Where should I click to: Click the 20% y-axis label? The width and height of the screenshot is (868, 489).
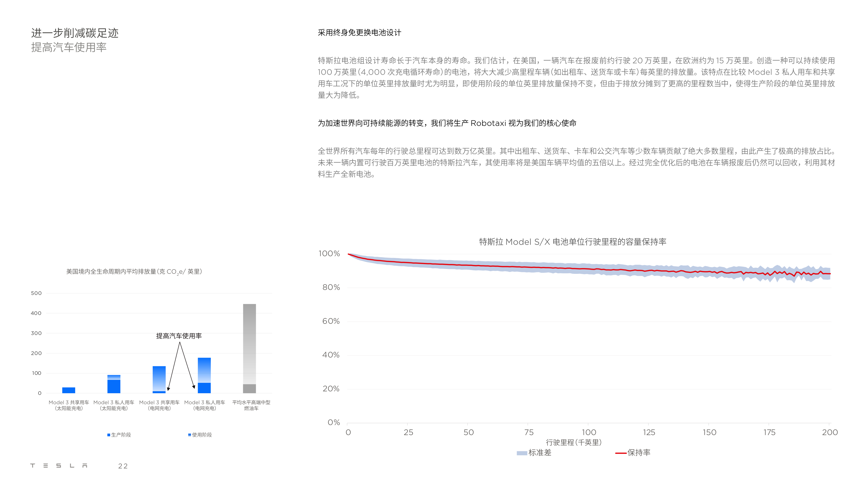331,389
